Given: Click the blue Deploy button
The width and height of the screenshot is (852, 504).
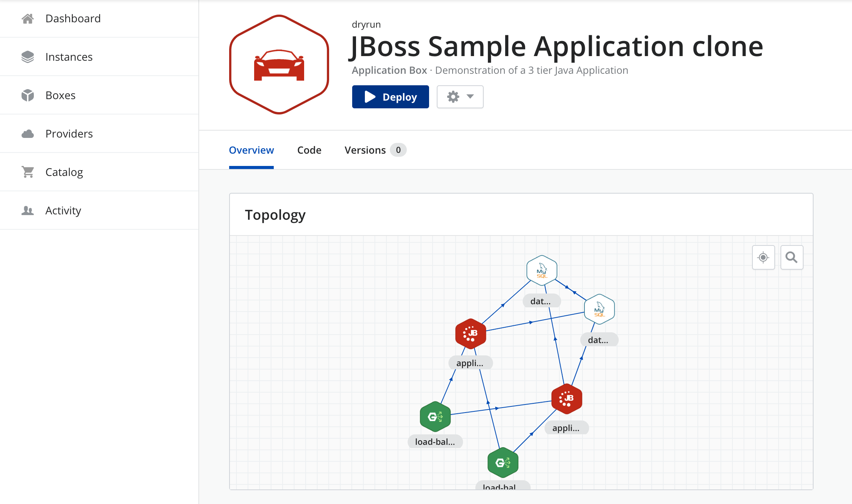Looking at the screenshot, I should pyautogui.click(x=390, y=97).
